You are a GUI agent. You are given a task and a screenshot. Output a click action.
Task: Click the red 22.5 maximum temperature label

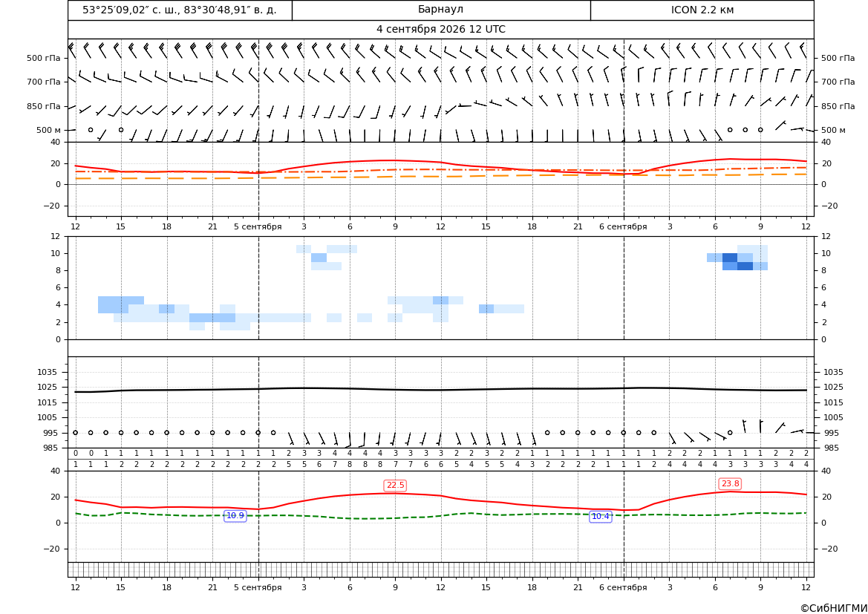395,485
